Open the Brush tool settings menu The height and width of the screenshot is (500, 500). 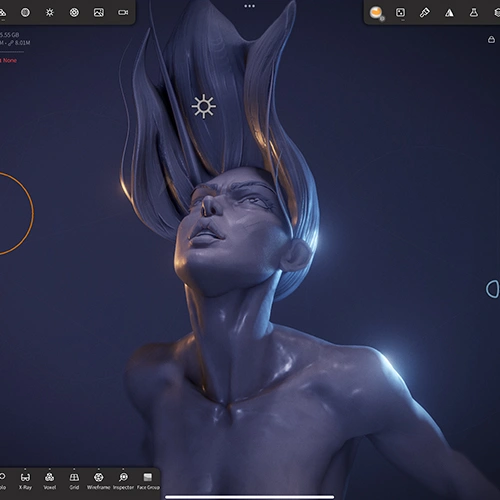pyautogui.click(x=425, y=13)
